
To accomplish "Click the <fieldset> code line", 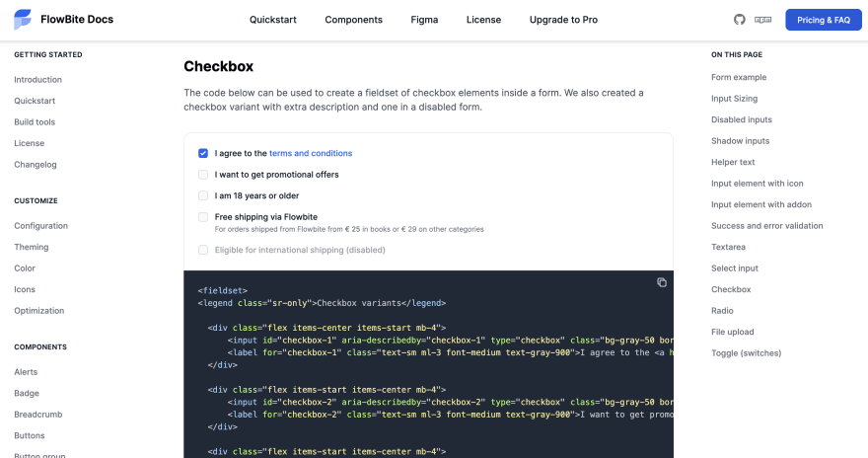I will click(223, 291).
